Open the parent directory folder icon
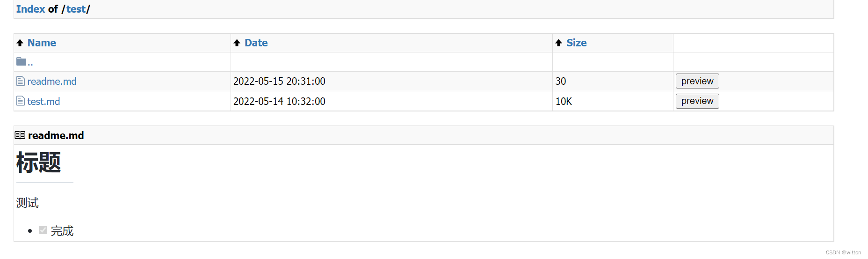868x259 pixels. [21, 61]
